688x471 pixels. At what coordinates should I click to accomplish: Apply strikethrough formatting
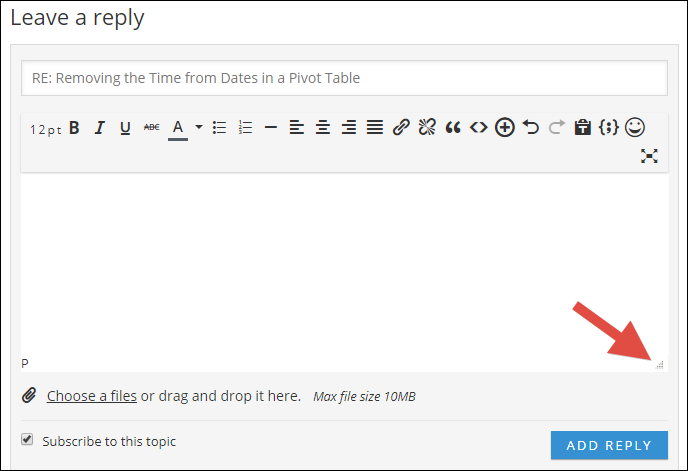pyautogui.click(x=151, y=127)
